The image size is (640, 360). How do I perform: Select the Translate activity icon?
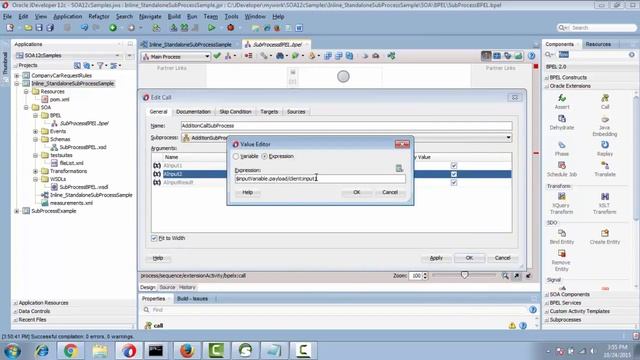coord(605,165)
